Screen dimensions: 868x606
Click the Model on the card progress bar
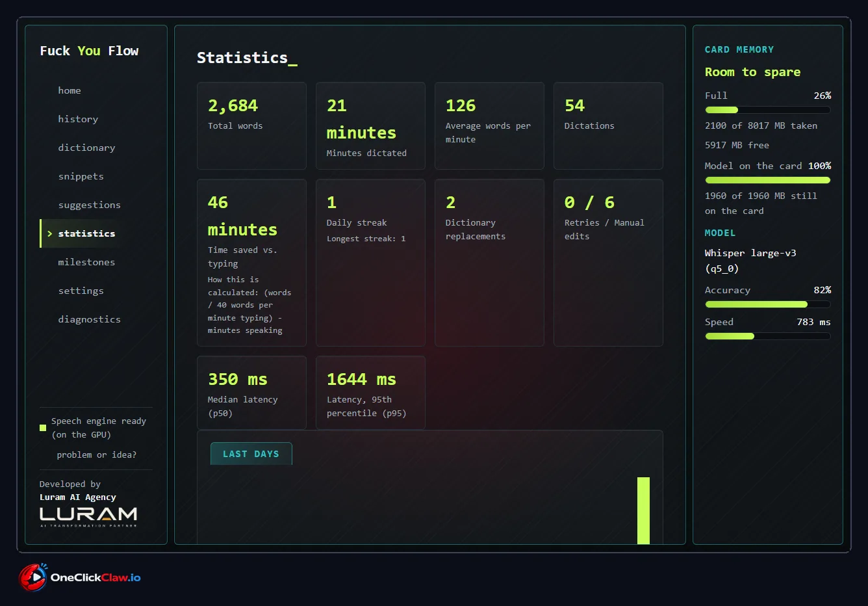(767, 180)
